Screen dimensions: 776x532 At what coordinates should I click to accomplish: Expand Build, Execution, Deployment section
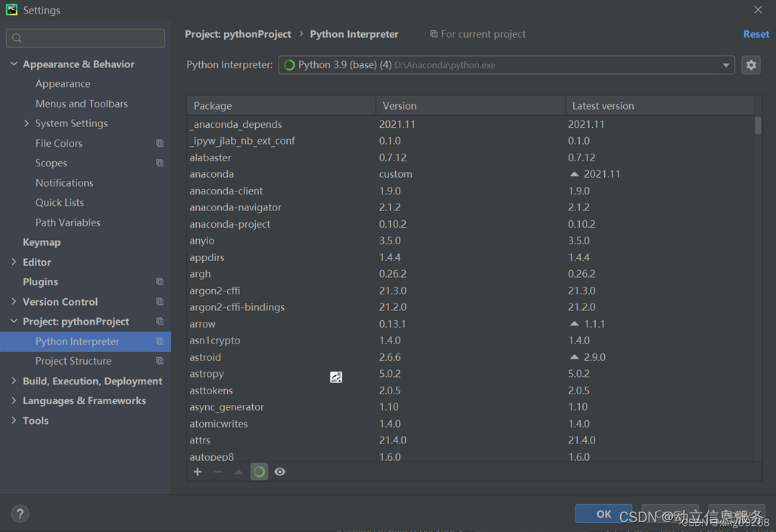(x=14, y=381)
